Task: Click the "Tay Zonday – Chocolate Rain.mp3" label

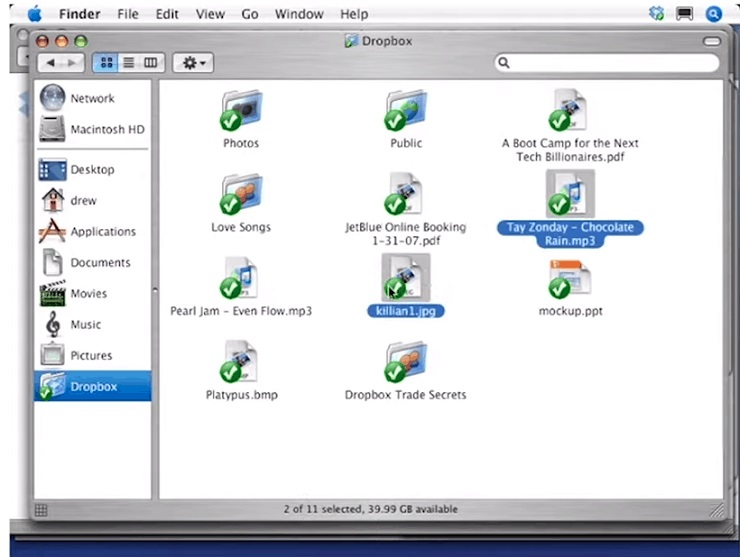Action: point(570,234)
